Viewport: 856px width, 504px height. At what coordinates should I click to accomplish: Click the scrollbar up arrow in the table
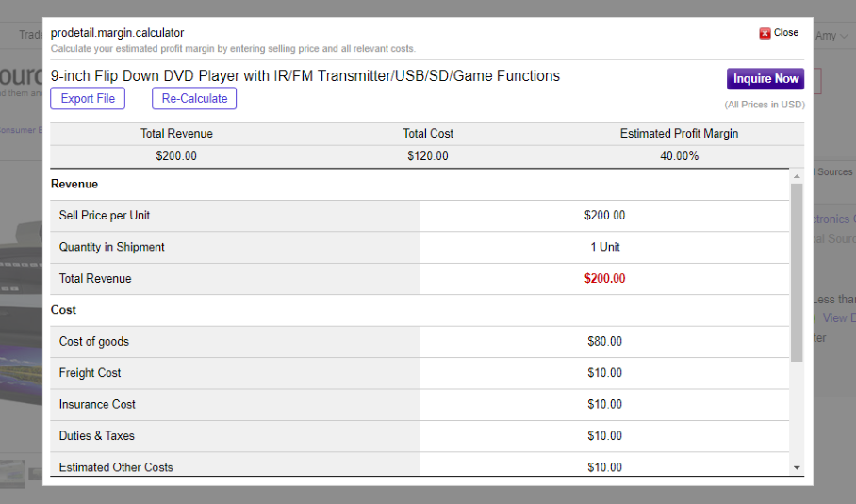pyautogui.click(x=797, y=176)
